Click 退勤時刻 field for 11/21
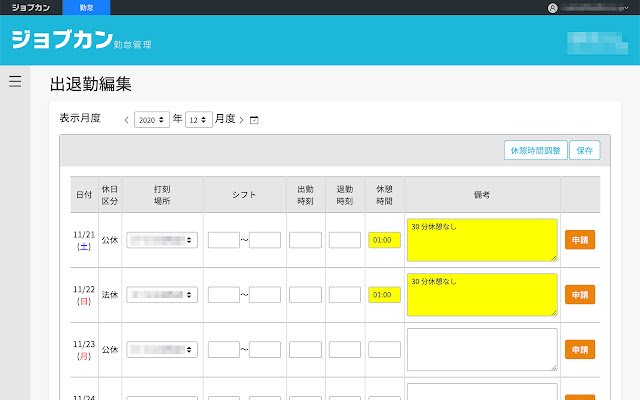 click(345, 240)
